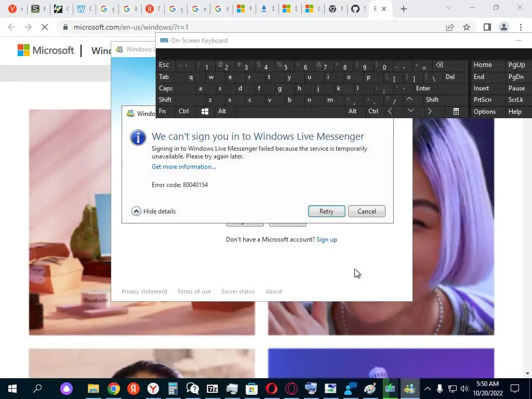Click the context menu key on On-Screen Keyboard

point(456,111)
